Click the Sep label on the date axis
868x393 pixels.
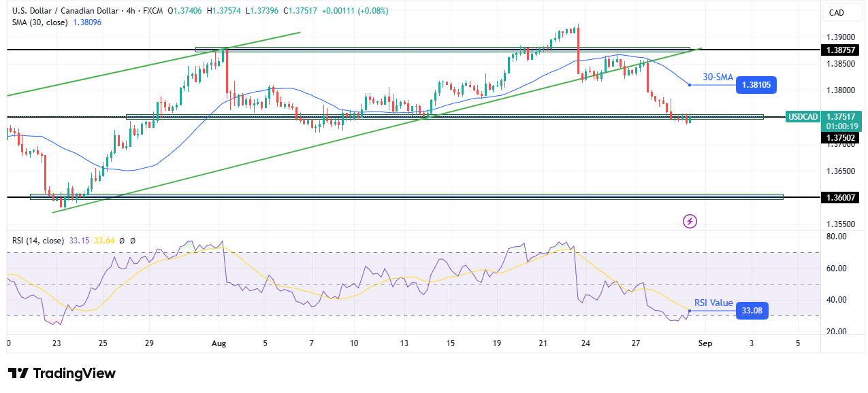[705, 343]
